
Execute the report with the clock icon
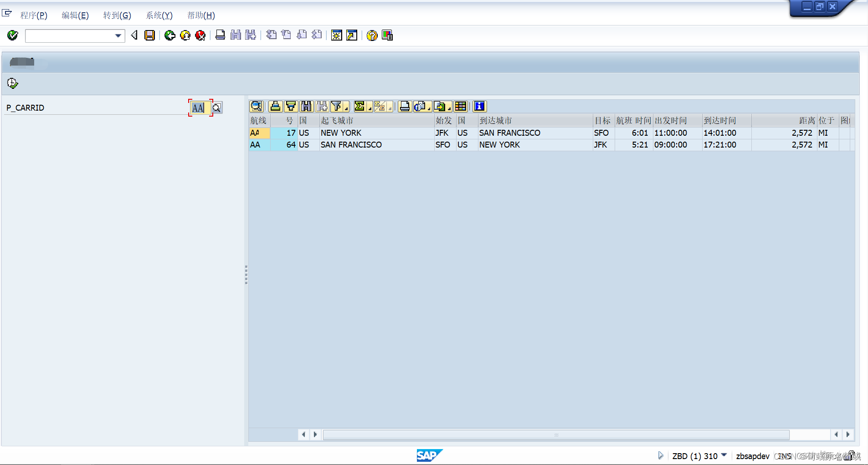point(12,83)
